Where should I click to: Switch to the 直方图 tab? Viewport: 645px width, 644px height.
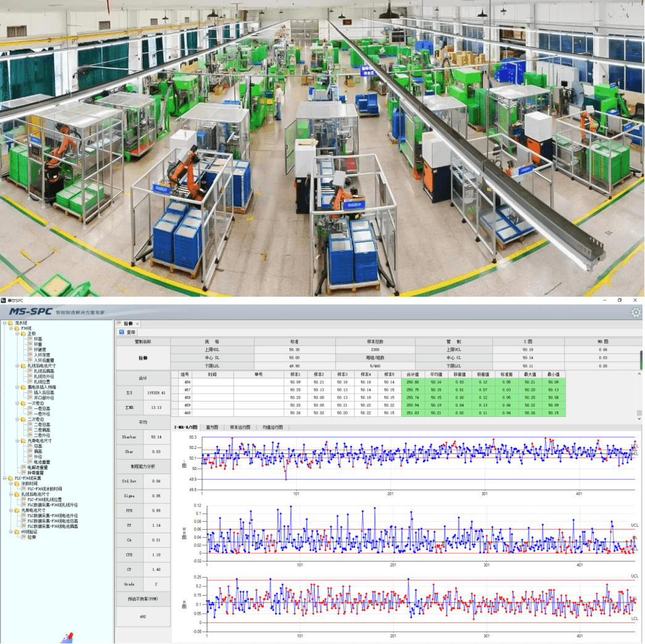(x=212, y=427)
